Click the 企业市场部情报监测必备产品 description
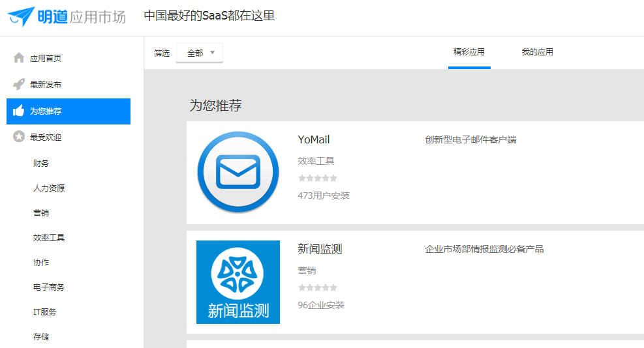 click(x=484, y=249)
